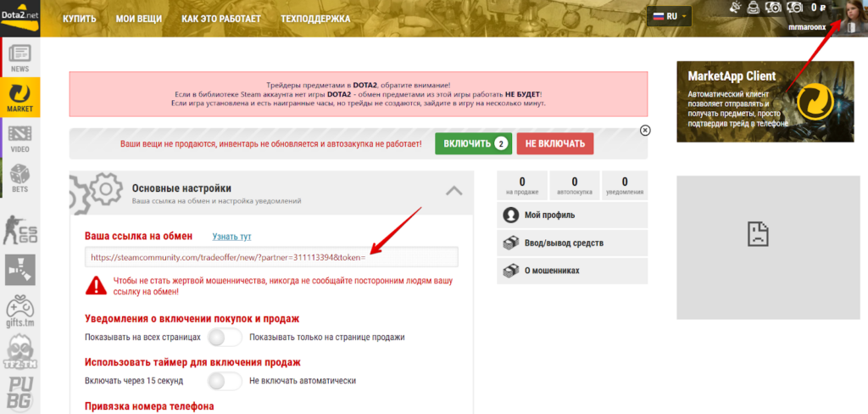Image resolution: width=868 pixels, height=414 pixels.
Task: Click the trade offer URL input field
Action: 271,257
